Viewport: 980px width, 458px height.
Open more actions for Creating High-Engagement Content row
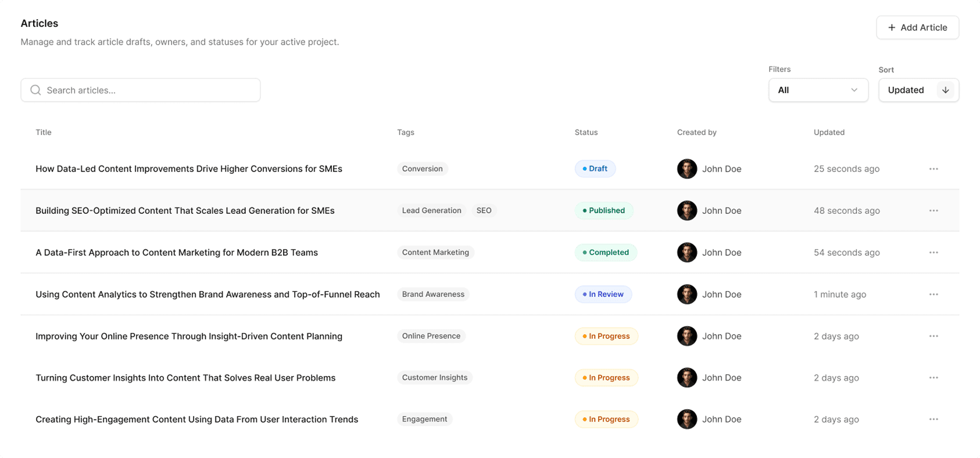click(x=933, y=420)
